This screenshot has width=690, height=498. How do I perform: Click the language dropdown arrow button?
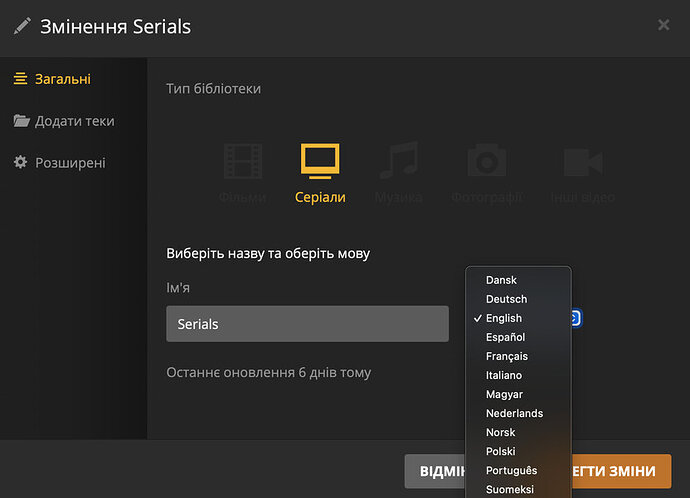576,318
